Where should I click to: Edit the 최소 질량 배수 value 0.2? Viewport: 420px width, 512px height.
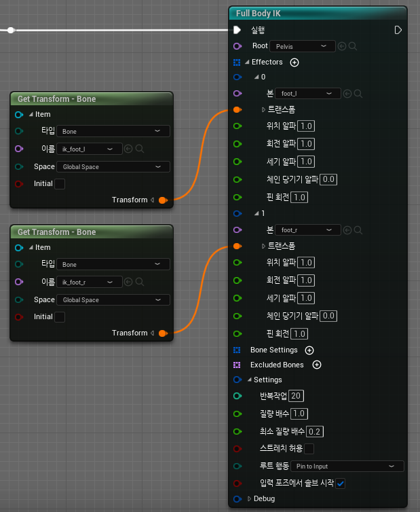(315, 432)
